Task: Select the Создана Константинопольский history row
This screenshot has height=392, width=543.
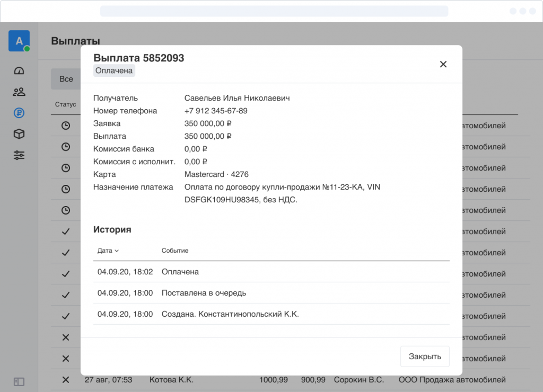Action: [x=271, y=314]
